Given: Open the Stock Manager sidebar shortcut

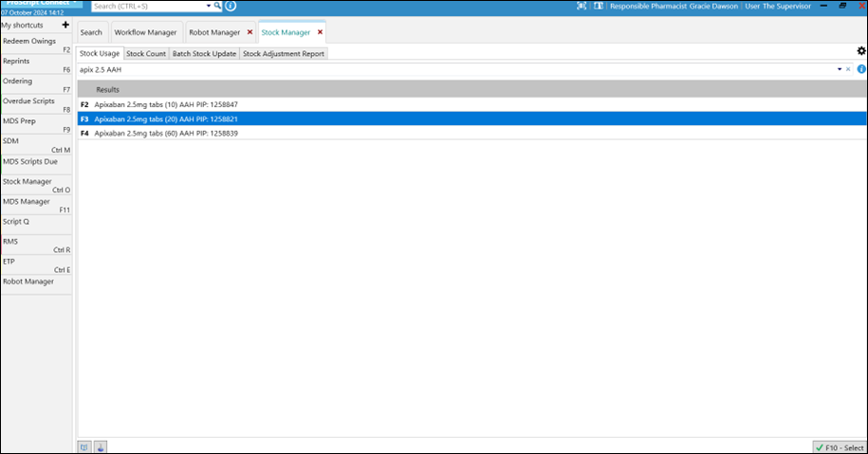Looking at the screenshot, I should pyautogui.click(x=36, y=185).
